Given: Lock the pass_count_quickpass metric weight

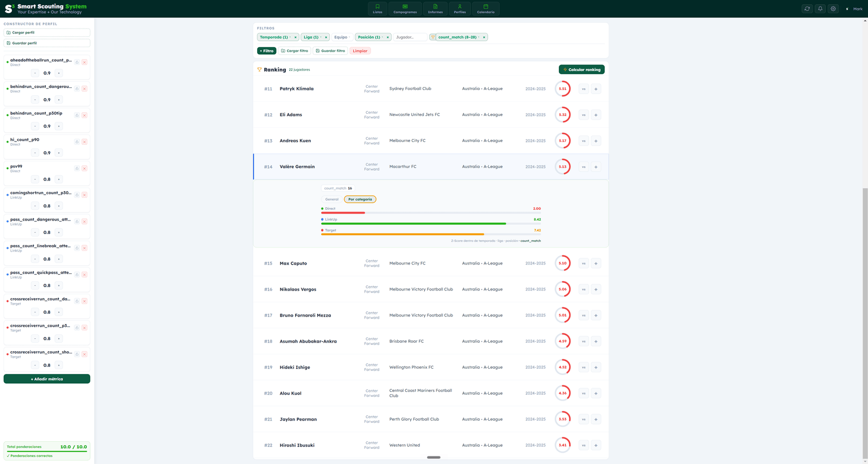Looking at the screenshot, I should [77, 275].
